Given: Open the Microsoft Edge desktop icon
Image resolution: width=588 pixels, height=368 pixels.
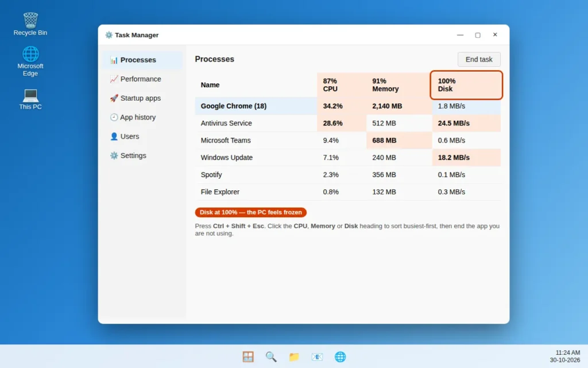Looking at the screenshot, I should [x=30, y=61].
